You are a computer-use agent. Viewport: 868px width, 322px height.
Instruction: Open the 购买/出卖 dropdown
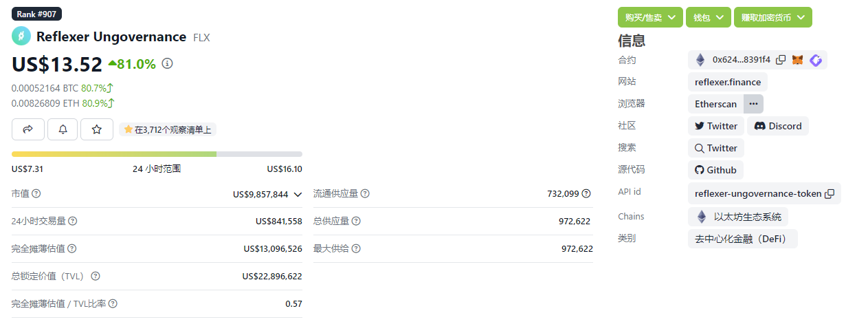point(650,17)
